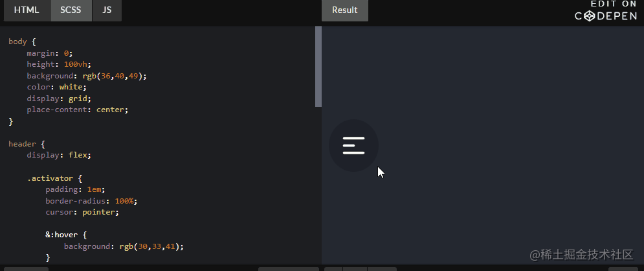Click the '.activator {' selector line
This screenshot has width=644, height=271.
click(54, 178)
